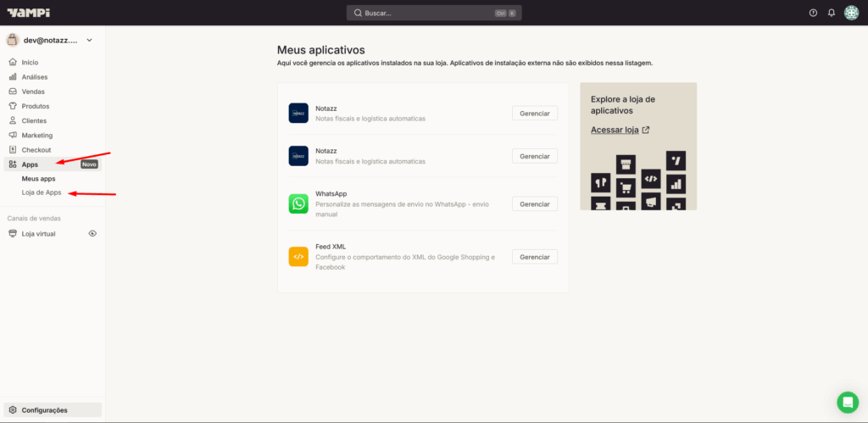
Task: Click Gerenciar for WhatsApp
Action: pos(535,203)
